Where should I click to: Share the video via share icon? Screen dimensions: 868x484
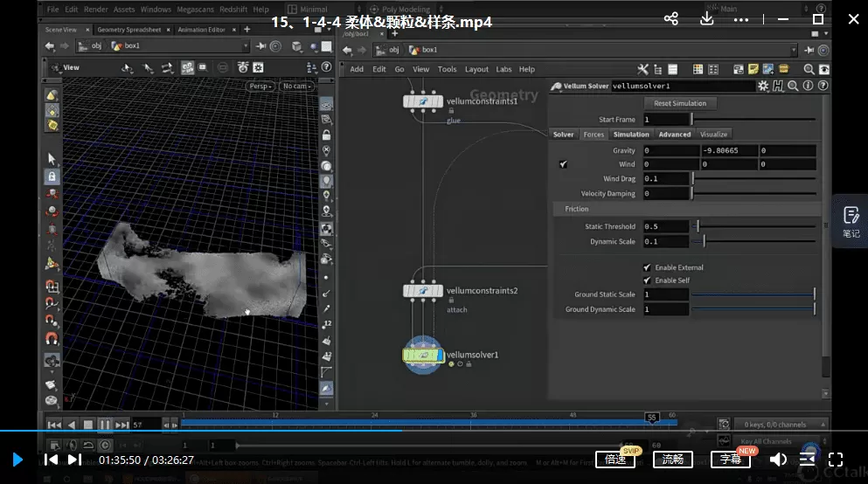point(671,19)
